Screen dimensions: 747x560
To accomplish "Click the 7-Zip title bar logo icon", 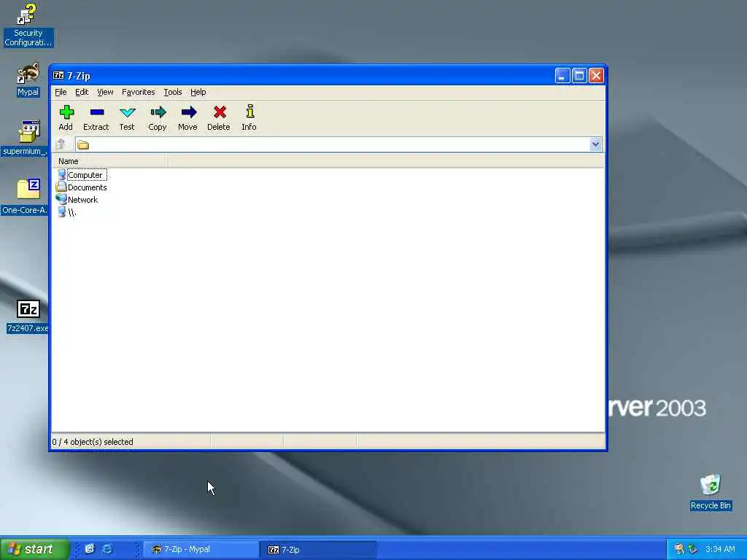I will [x=58, y=75].
